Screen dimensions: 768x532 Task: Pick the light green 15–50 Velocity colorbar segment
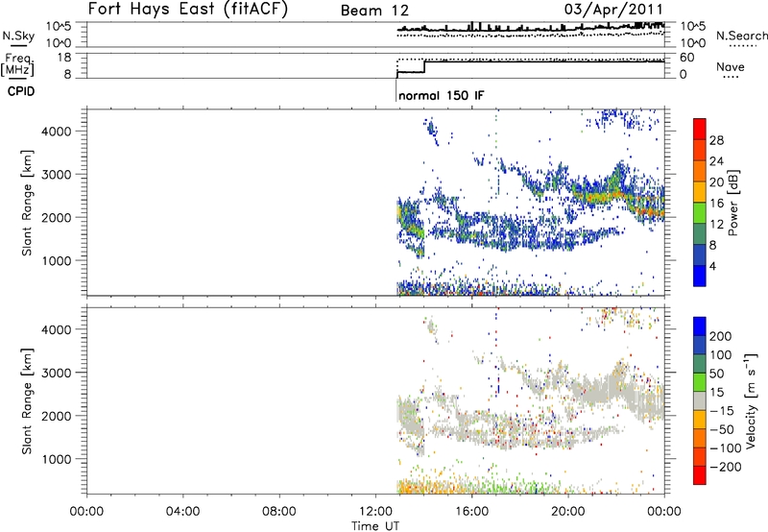(700, 382)
